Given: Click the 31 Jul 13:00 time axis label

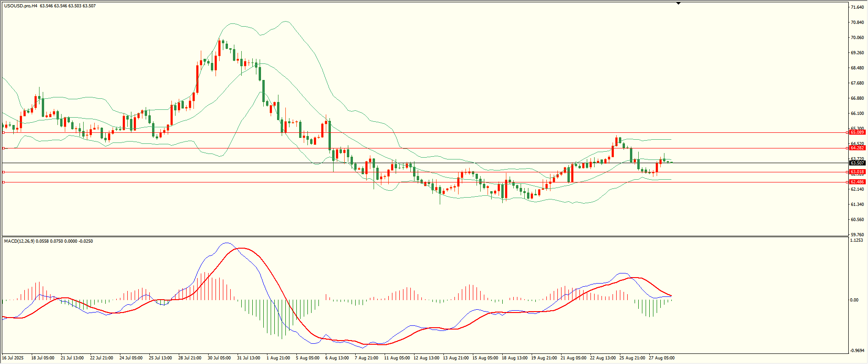Looking at the screenshot, I should 249,358.
